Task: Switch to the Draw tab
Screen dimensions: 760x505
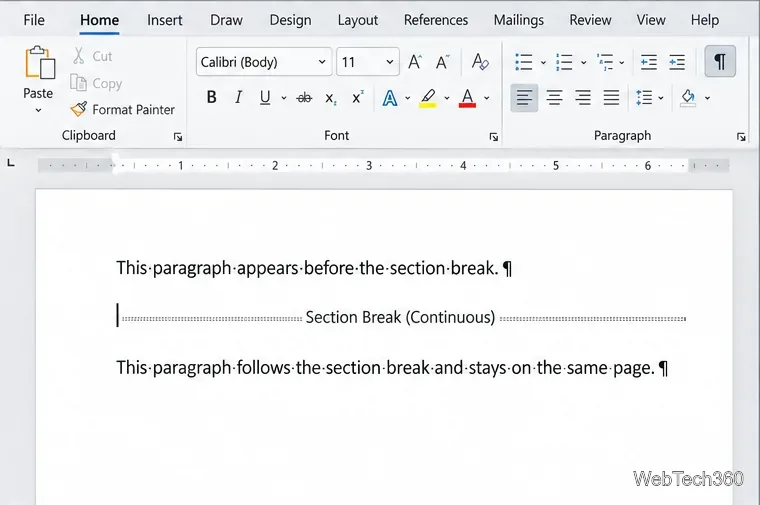Action: pyautogui.click(x=226, y=20)
